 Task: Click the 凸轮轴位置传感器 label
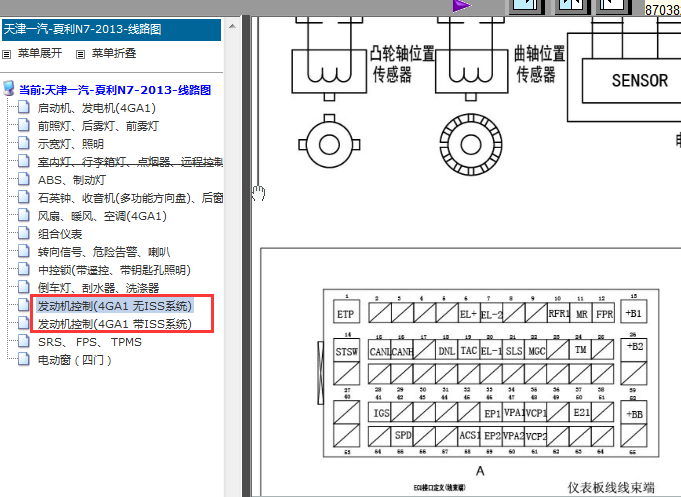click(402, 64)
